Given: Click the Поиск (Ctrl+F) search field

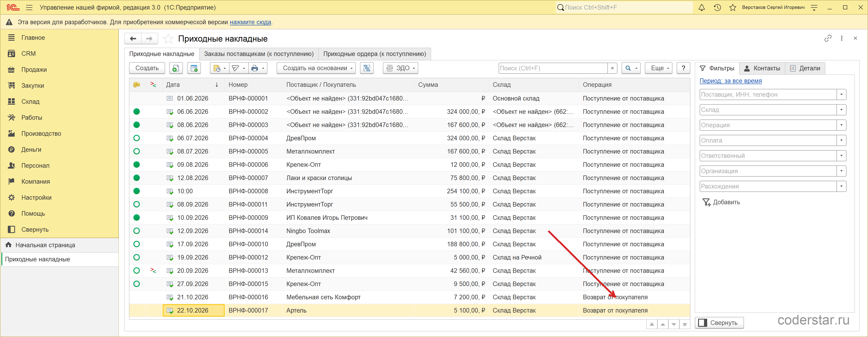Looking at the screenshot, I should [553, 68].
